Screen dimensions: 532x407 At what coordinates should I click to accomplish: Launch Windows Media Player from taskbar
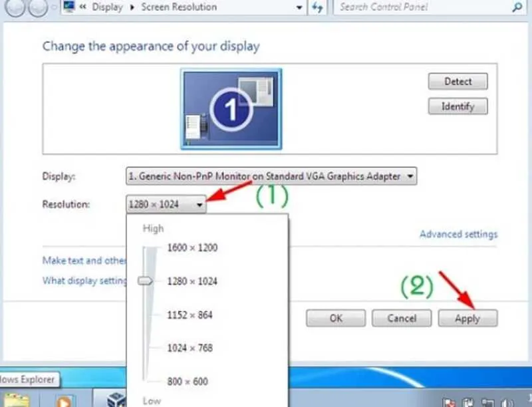pos(64,402)
